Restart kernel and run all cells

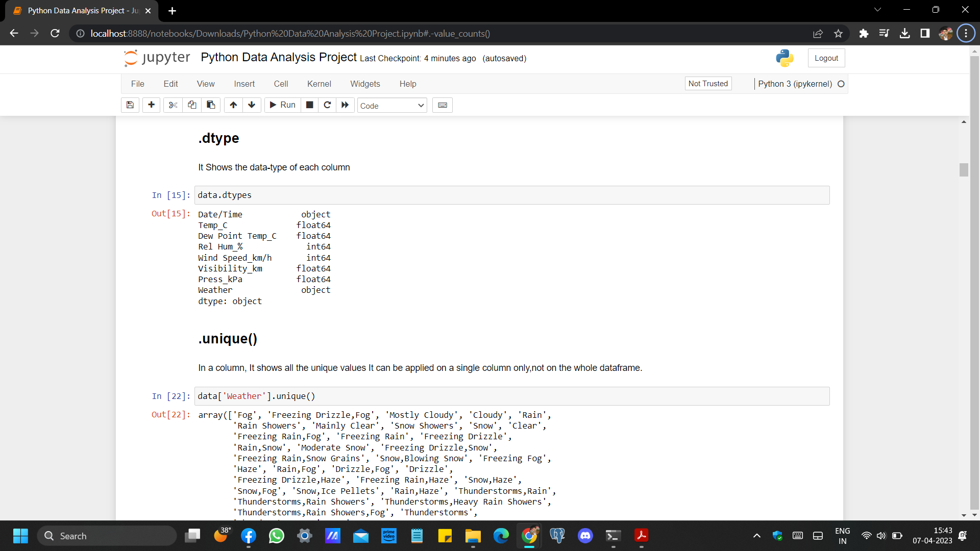[345, 105]
